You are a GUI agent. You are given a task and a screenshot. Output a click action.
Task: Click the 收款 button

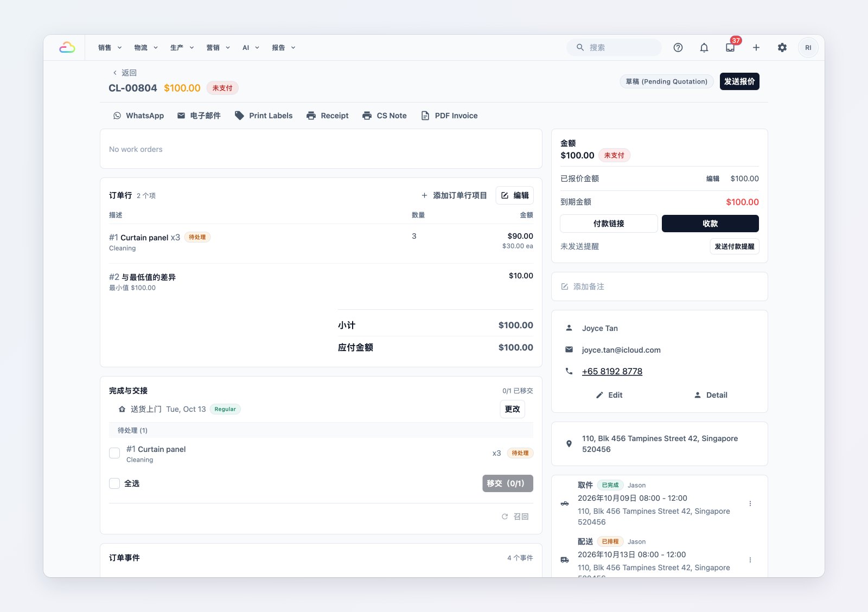[x=710, y=224]
